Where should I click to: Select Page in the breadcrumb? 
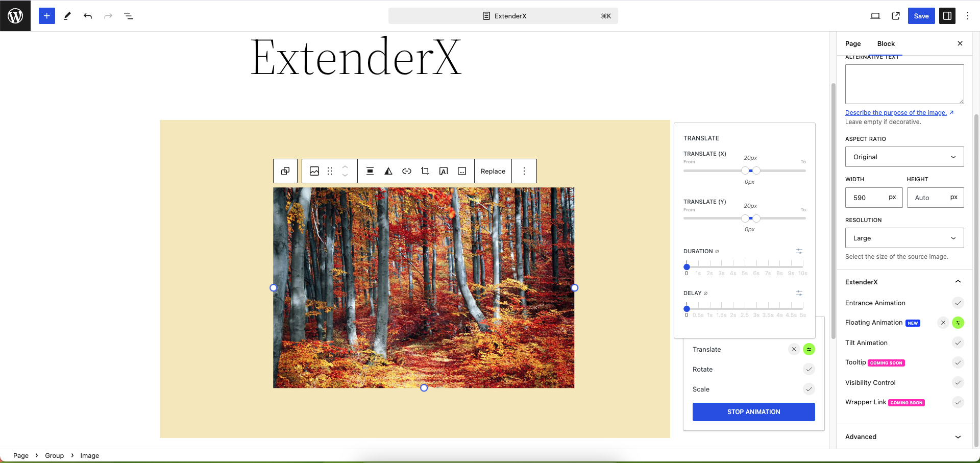[x=21, y=455]
